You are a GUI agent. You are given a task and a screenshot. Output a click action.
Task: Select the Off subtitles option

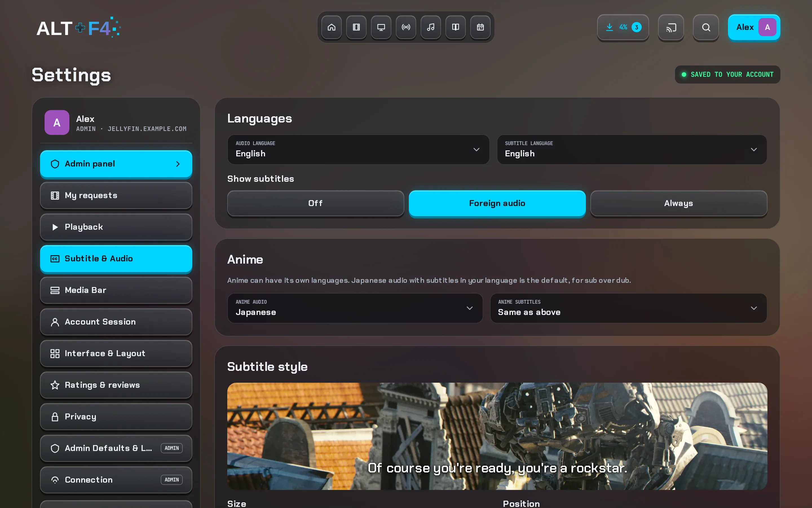[315, 203]
